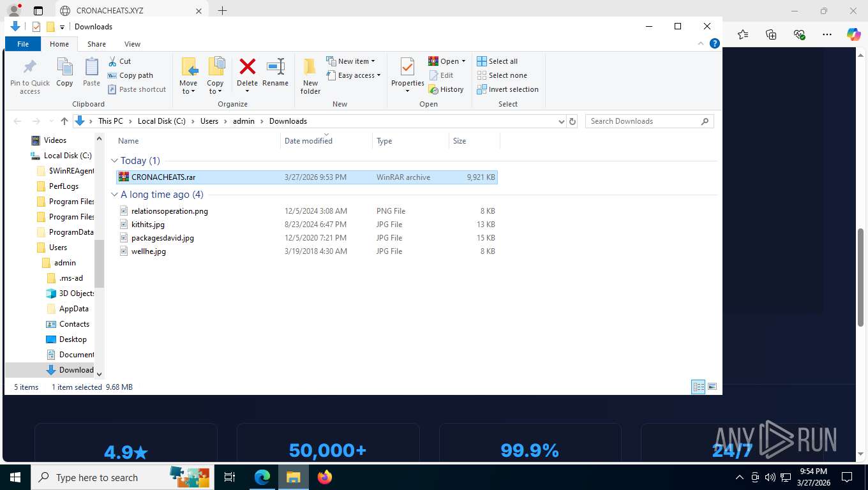This screenshot has height=490, width=868.
Task: Sort by Date modified column
Action: 326,141
